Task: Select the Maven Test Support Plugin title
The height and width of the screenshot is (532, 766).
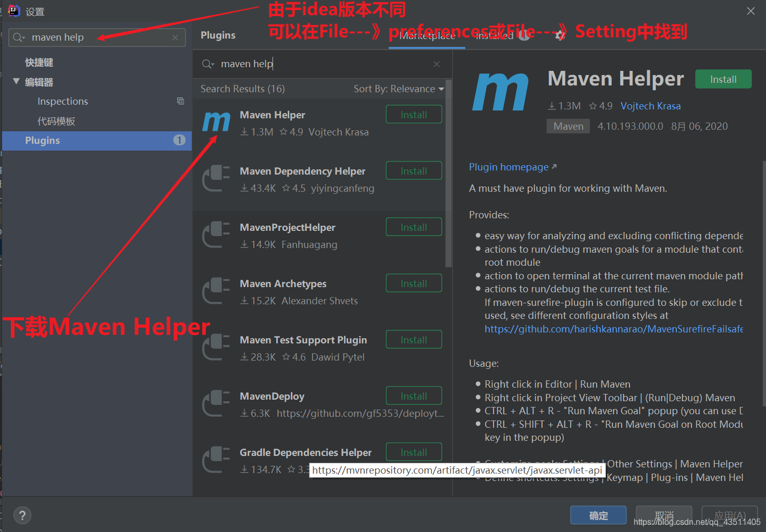Action: coord(303,340)
